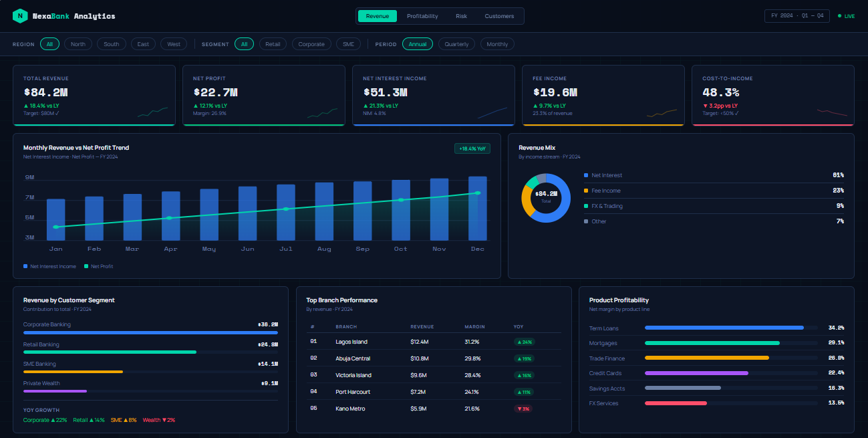This screenshot has height=438, width=868.
Task: Click the SME Banking progress bar
Action: coord(150,372)
